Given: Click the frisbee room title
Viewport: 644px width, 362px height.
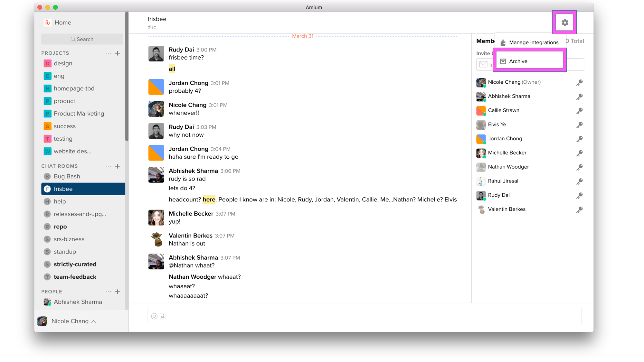Looking at the screenshot, I should [157, 19].
